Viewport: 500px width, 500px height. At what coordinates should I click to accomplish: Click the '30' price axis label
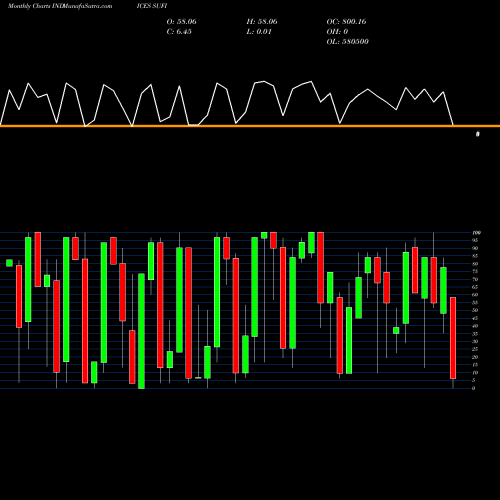[x=475, y=342]
